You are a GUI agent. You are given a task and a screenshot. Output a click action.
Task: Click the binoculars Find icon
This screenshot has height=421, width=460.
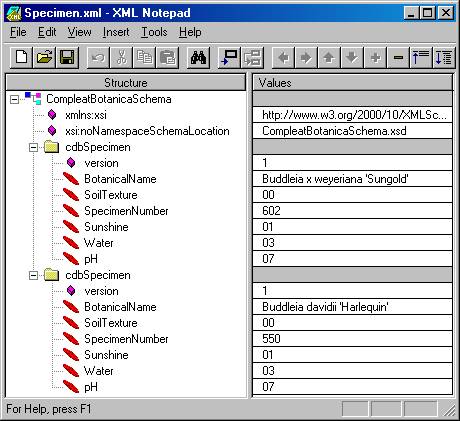pos(198,58)
